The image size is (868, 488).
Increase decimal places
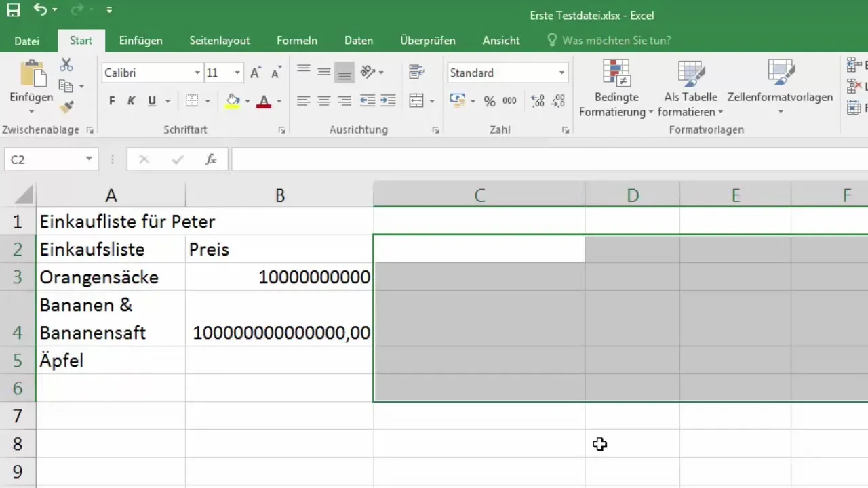click(538, 101)
